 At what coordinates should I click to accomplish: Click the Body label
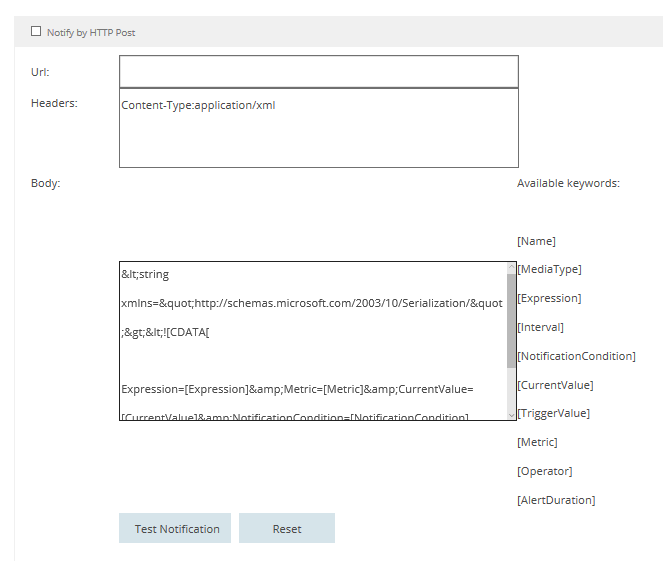point(46,183)
